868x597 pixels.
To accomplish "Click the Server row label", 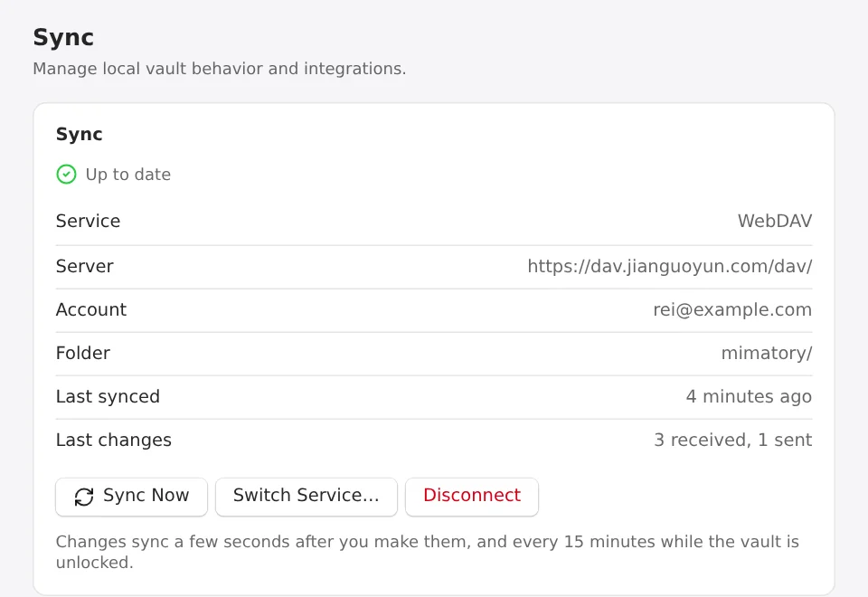I will (85, 266).
